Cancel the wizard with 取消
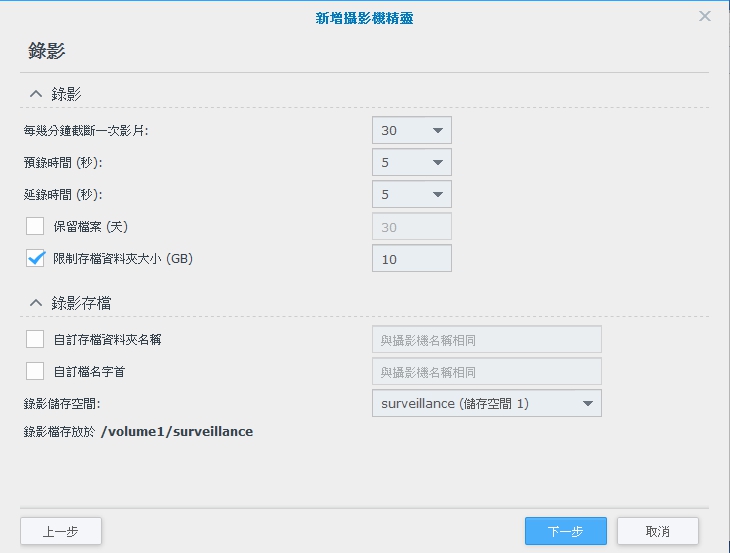The width and height of the screenshot is (730, 553). [658, 531]
